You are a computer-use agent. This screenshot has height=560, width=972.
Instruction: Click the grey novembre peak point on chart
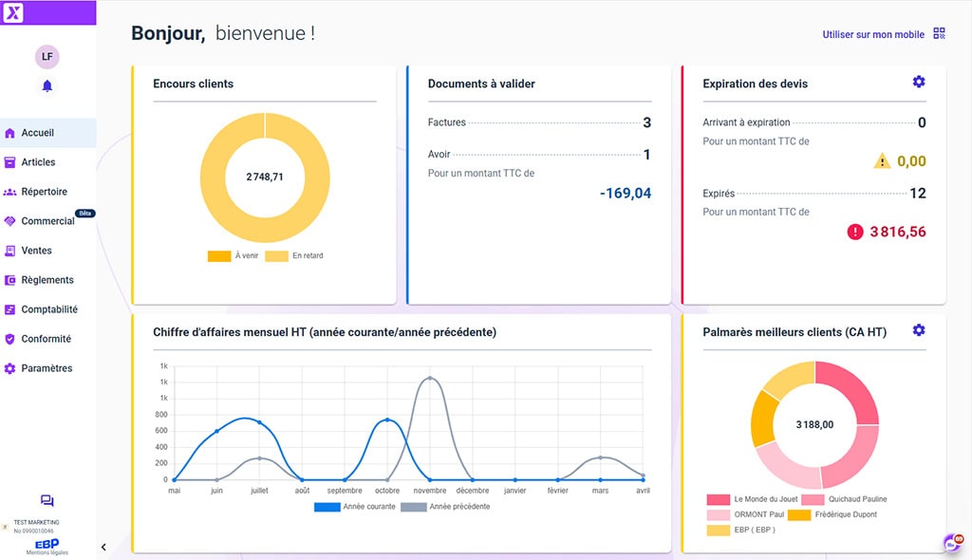[430, 378]
